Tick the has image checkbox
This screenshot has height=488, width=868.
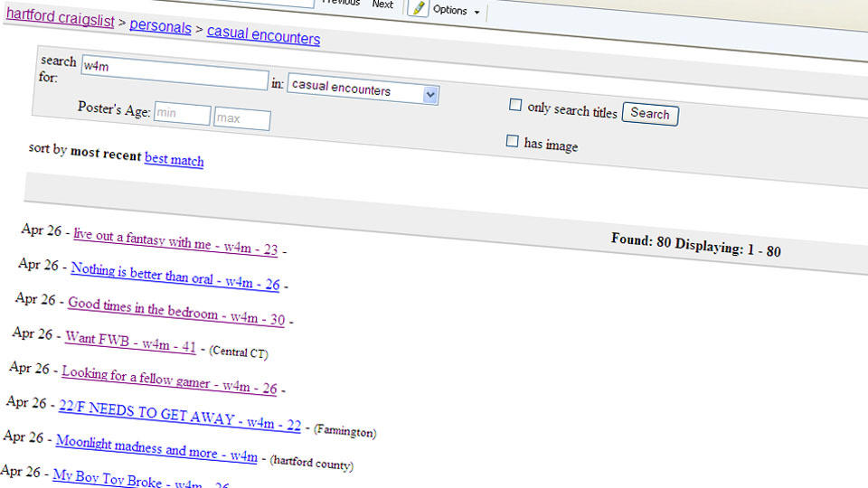click(x=512, y=141)
